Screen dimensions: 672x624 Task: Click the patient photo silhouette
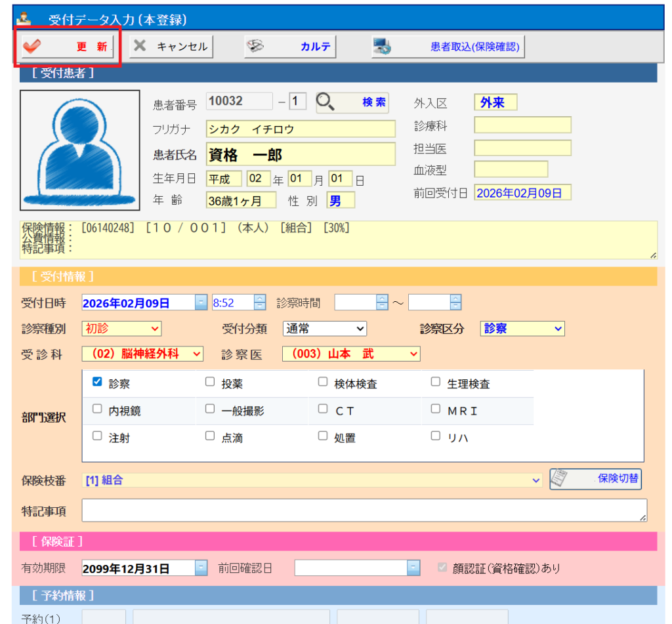coord(79,150)
